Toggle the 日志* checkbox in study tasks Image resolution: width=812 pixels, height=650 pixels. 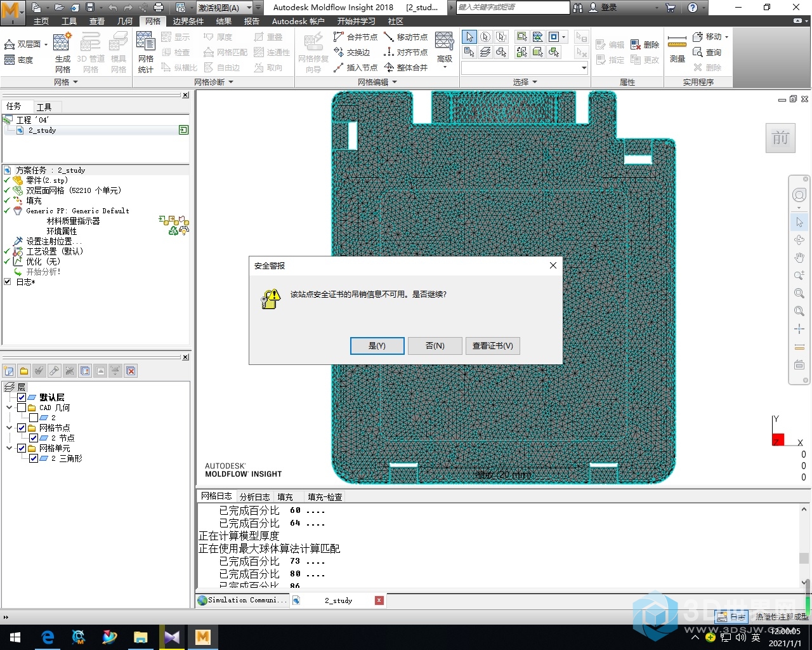[8, 282]
